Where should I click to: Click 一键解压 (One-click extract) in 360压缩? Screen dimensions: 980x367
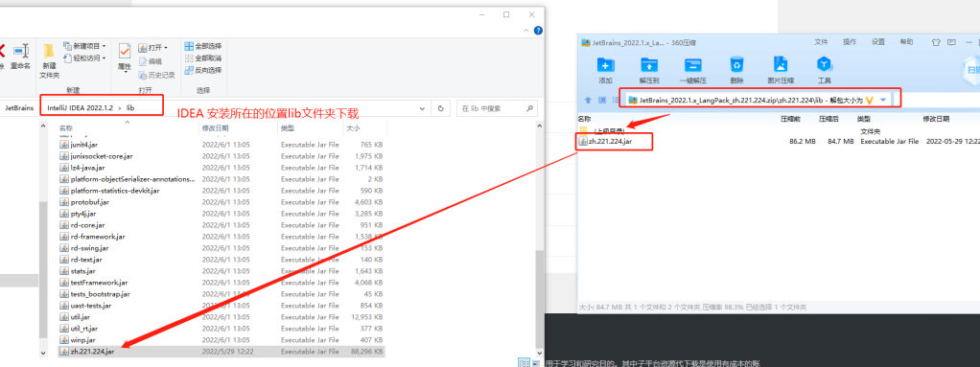[692, 70]
